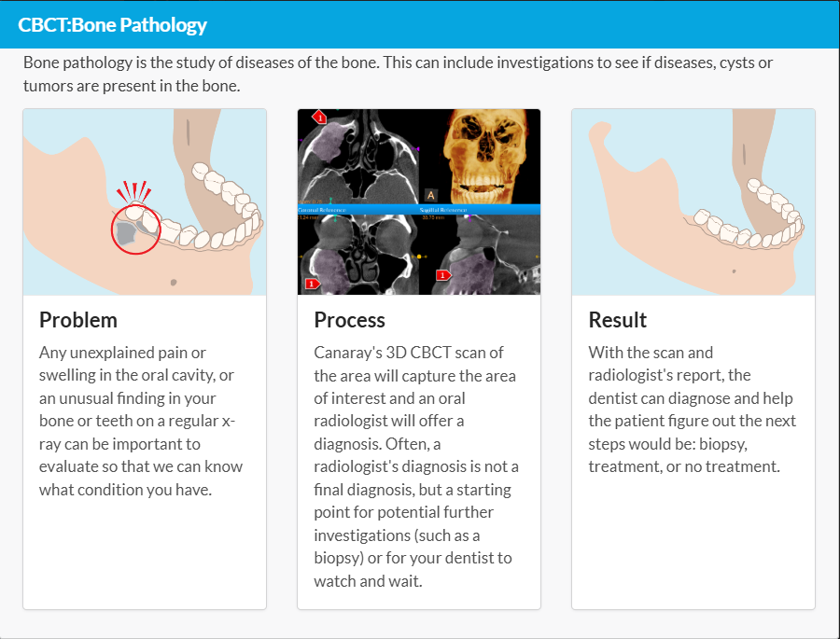Click the Problem card heading

(78, 320)
